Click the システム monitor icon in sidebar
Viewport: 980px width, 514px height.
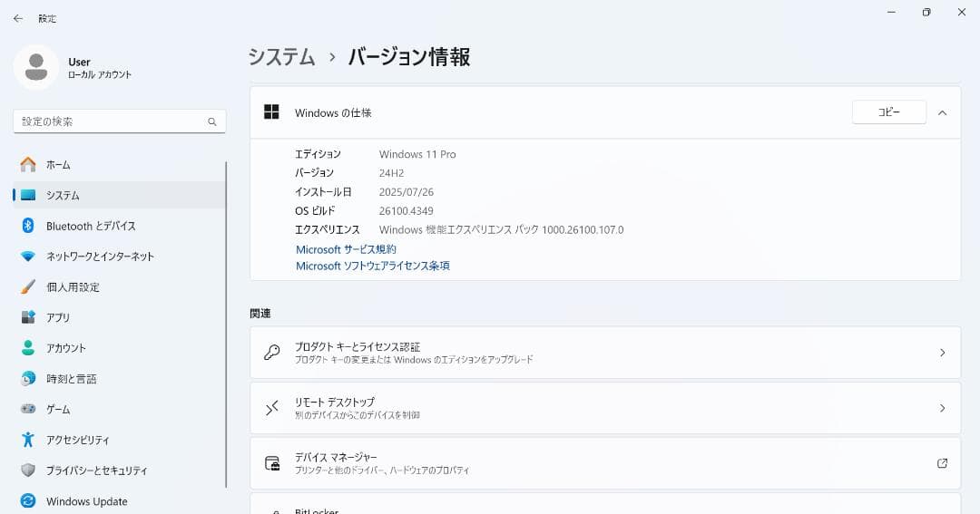click(x=28, y=195)
